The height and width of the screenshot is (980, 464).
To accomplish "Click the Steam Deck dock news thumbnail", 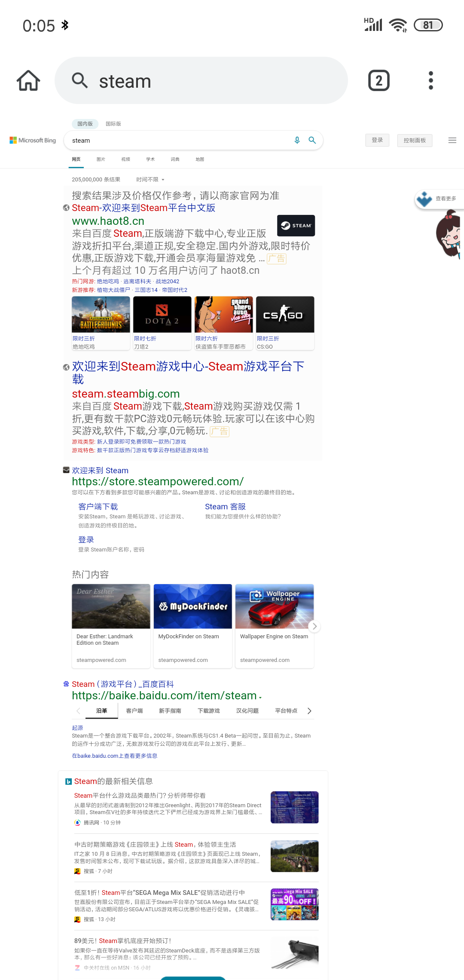I will tap(295, 954).
